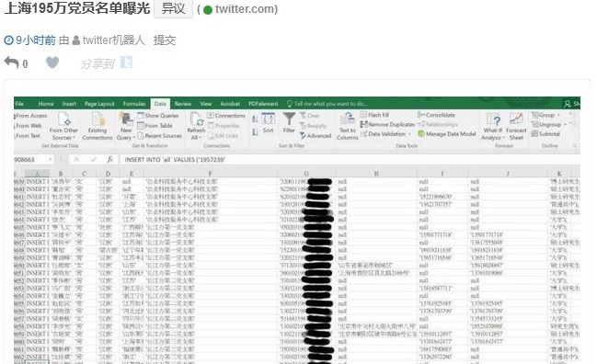Click the Filter funnel icon in the ribbon
Screen dimensions: 597x364
tap(289, 119)
